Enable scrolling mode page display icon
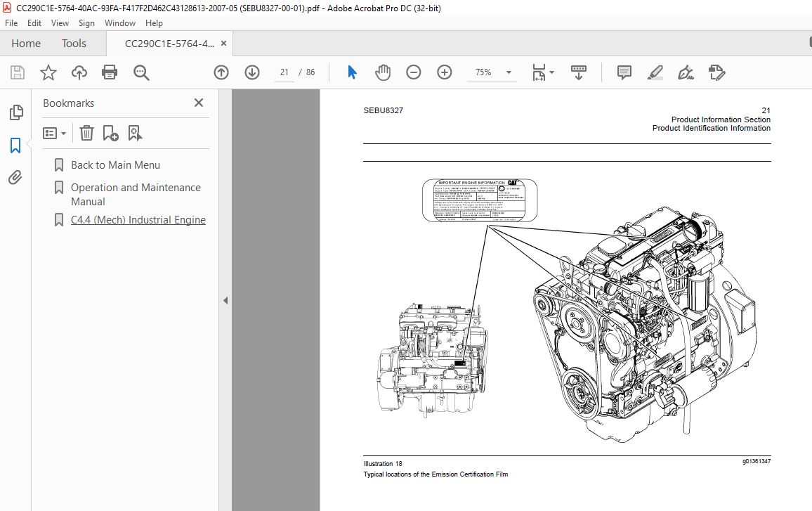This screenshot has width=812, height=511. [579, 72]
